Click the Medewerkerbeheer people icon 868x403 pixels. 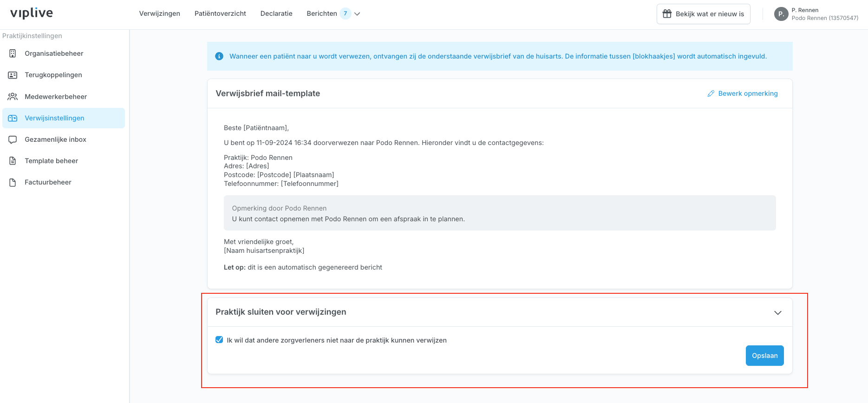click(13, 97)
